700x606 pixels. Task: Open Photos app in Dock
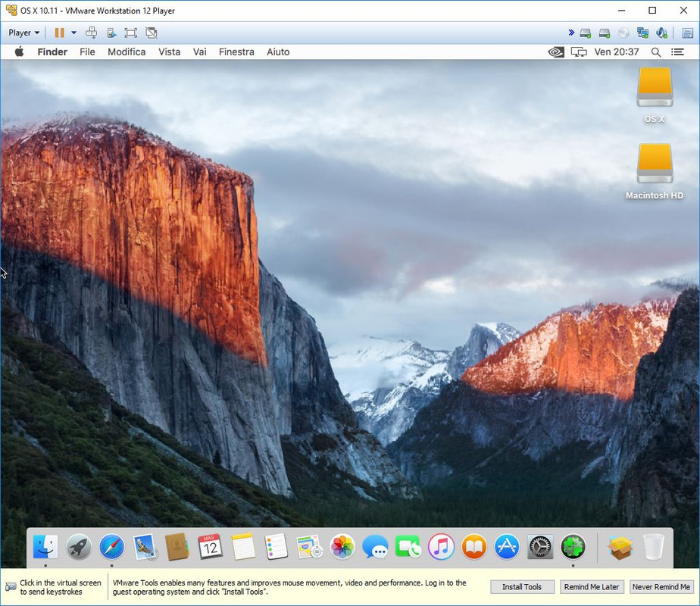click(x=342, y=546)
